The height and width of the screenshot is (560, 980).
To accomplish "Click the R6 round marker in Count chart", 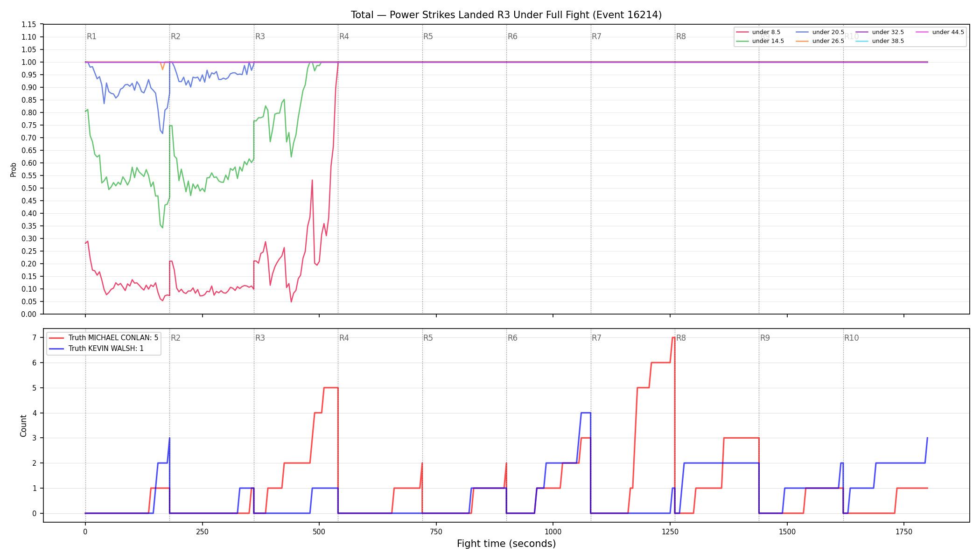I will pos(512,338).
